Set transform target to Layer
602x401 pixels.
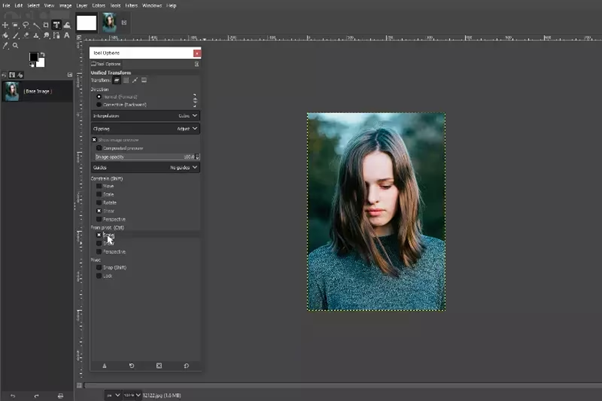(116, 80)
